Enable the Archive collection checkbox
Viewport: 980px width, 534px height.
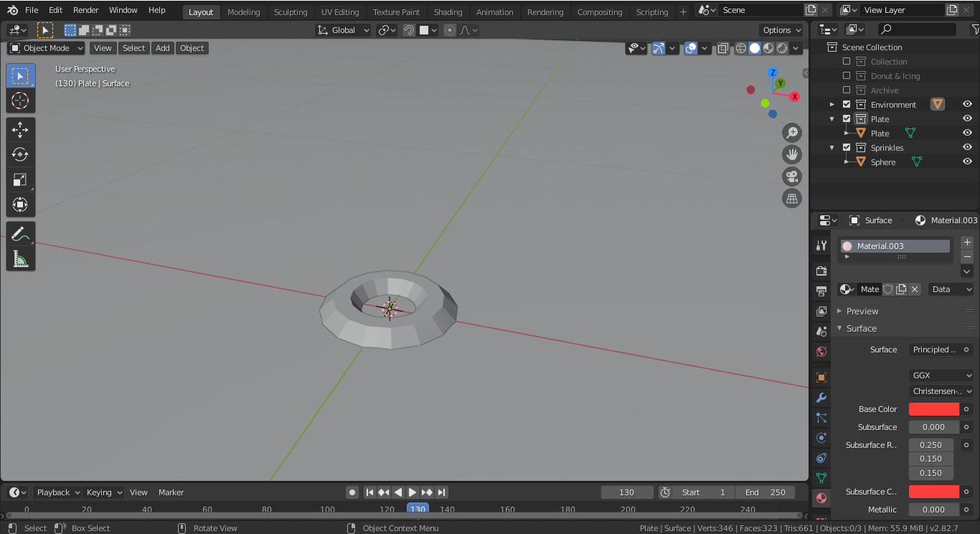(x=847, y=90)
